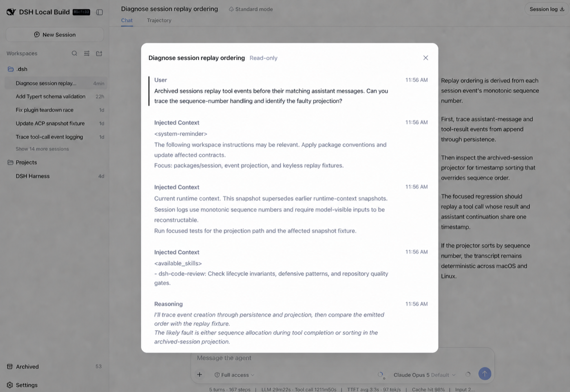Click the loading spinner beside send

(468, 374)
